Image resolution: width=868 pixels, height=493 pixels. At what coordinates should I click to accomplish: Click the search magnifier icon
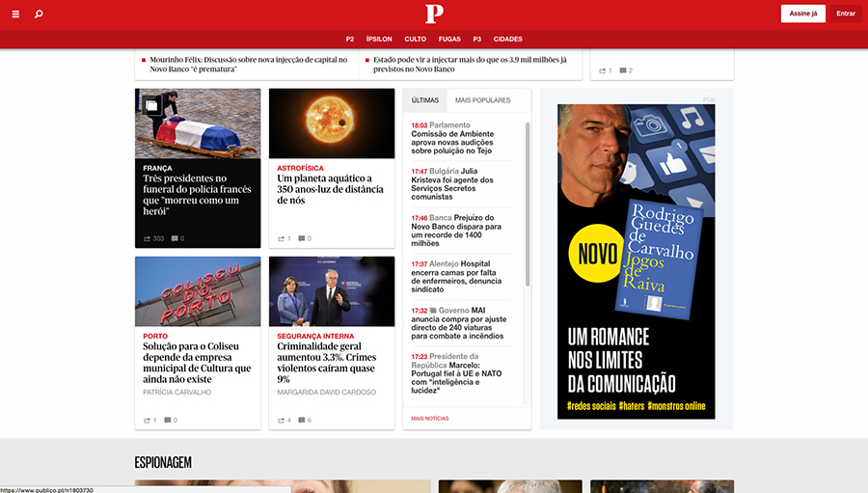(x=39, y=14)
